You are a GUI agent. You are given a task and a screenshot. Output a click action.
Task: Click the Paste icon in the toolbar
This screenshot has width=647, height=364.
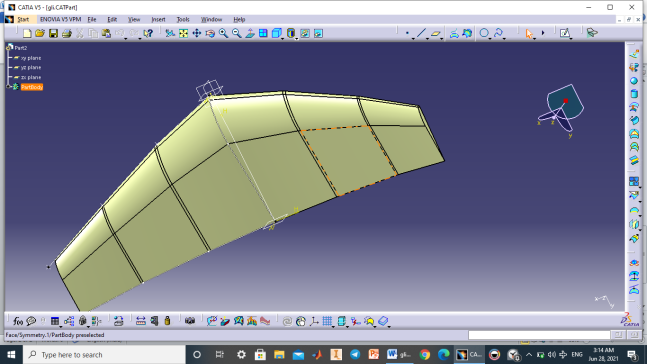[106, 33]
